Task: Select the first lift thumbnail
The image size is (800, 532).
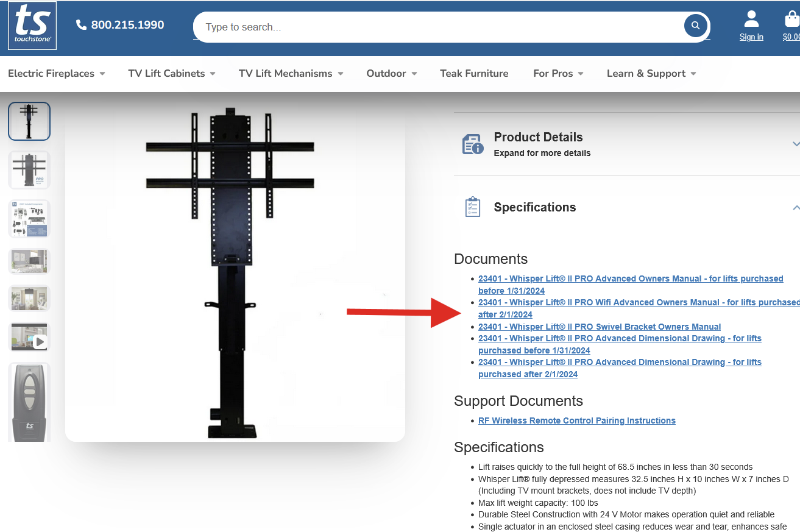Action: coord(29,121)
